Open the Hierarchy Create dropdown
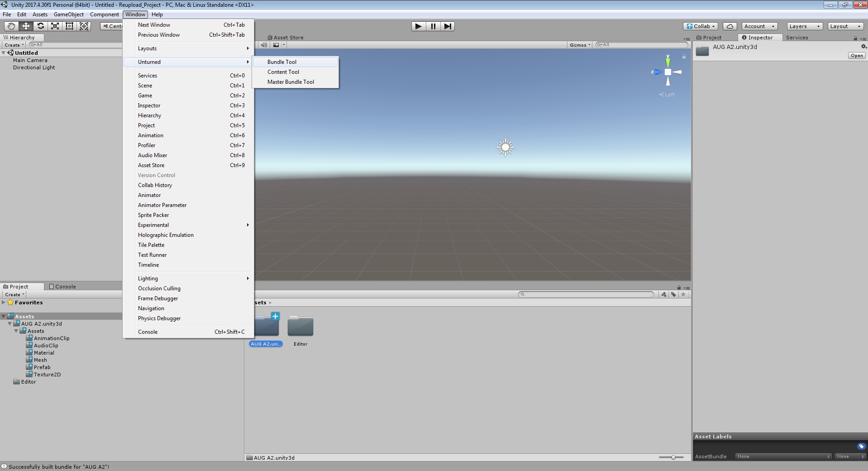The height and width of the screenshot is (471, 868). coord(14,45)
